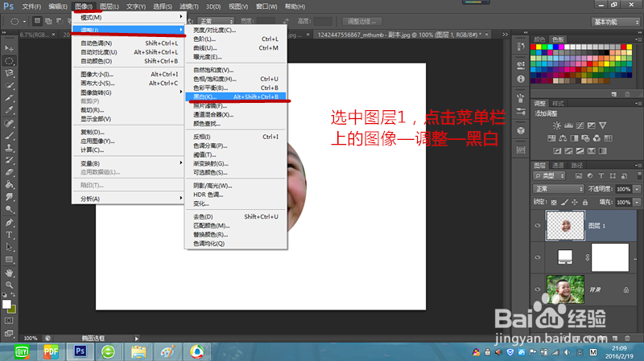Select the History Brush tool
Image resolution: width=644 pixels, height=361 pixels.
tap(9, 160)
